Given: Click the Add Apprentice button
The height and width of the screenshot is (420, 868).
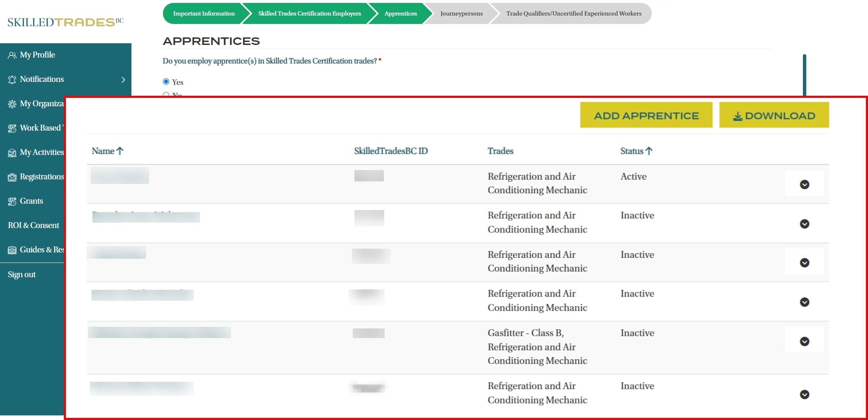Looking at the screenshot, I should [646, 115].
